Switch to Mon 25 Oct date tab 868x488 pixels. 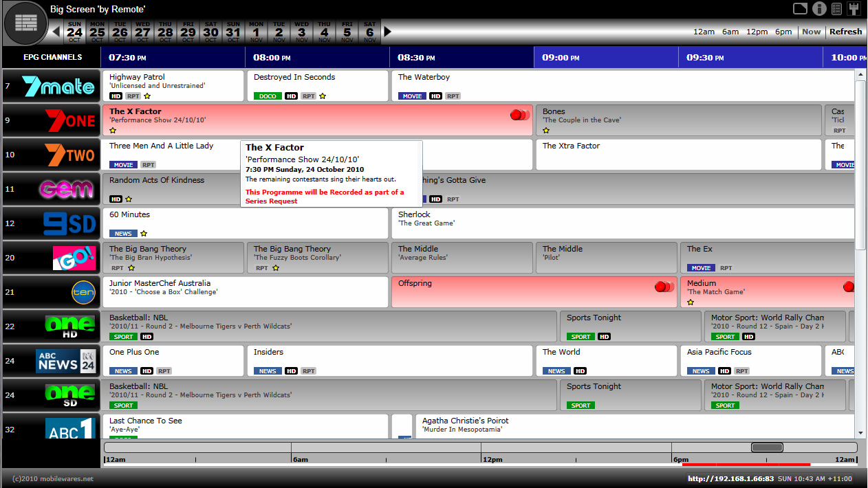tap(97, 32)
